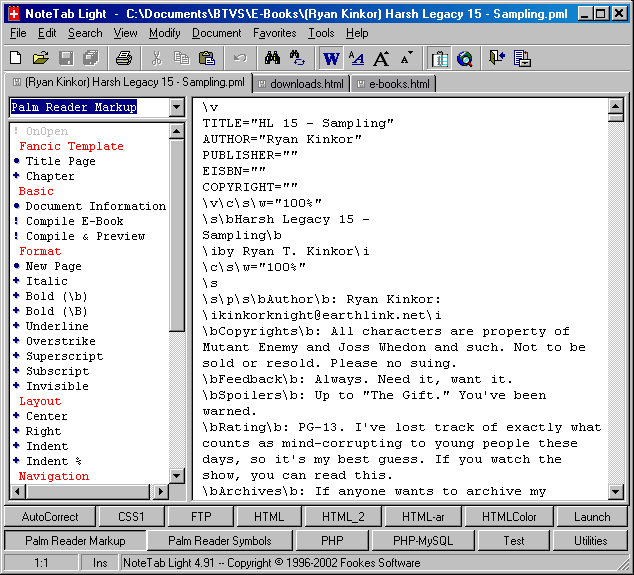The width and height of the screenshot is (634, 575).
Task: Open Find with the binoculars icon
Action: click(272, 58)
